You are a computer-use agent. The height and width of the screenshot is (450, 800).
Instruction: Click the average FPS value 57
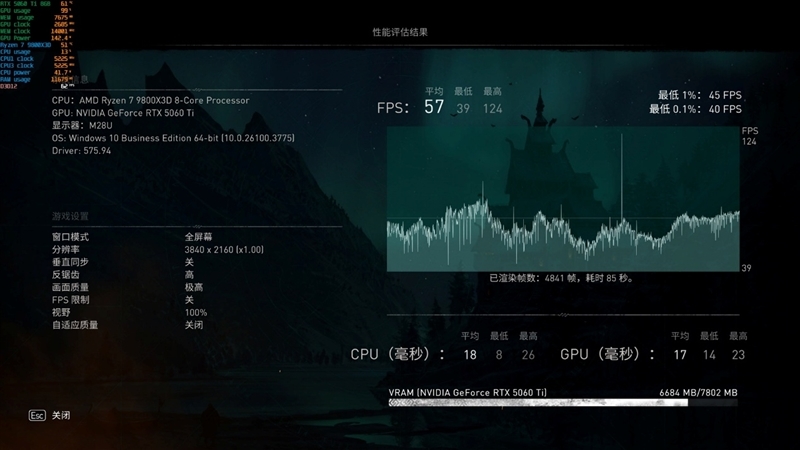434,107
